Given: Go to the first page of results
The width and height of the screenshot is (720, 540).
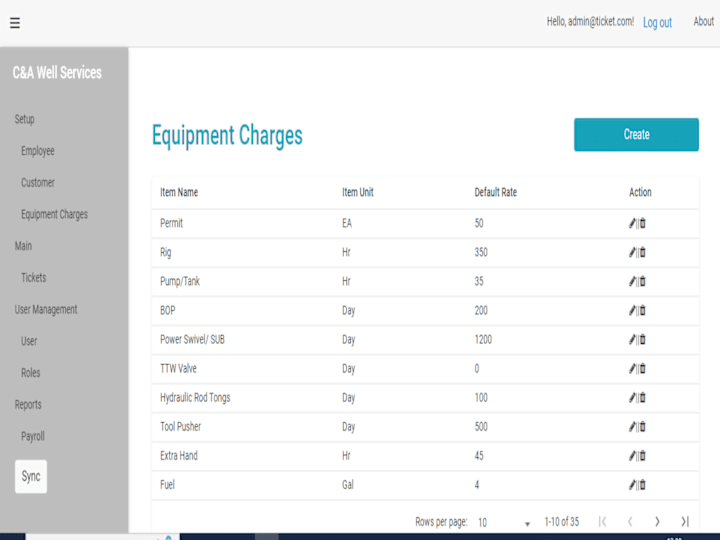Looking at the screenshot, I should (x=602, y=522).
